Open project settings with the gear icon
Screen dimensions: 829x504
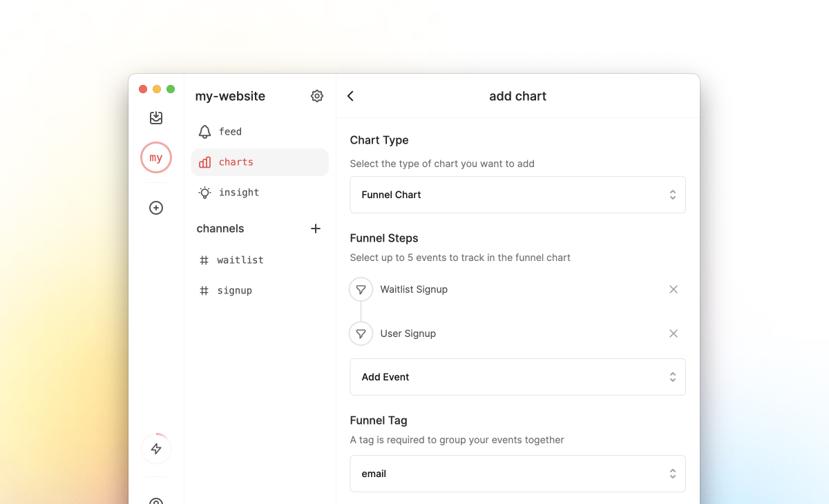tap(316, 96)
